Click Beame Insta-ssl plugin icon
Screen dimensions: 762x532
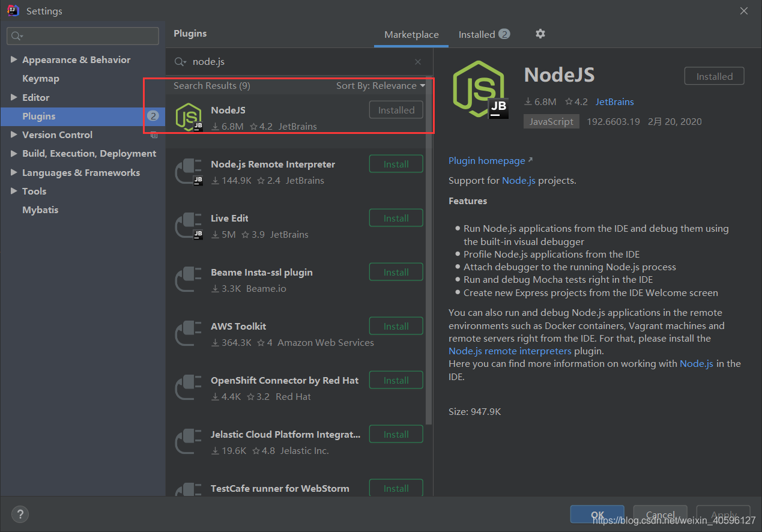187,279
